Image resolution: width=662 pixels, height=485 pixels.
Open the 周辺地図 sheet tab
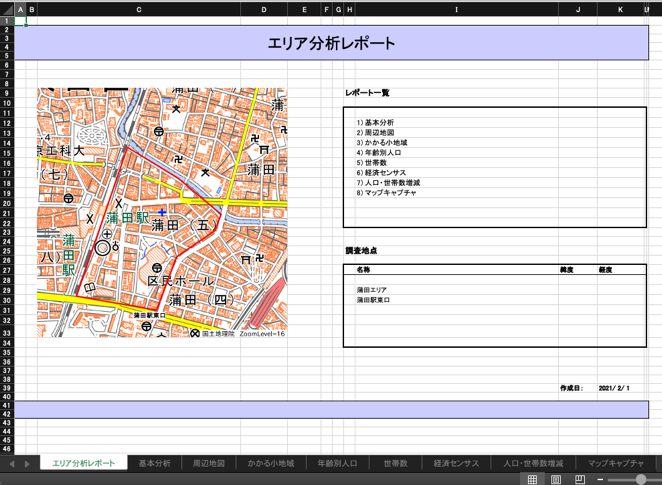tap(208, 463)
